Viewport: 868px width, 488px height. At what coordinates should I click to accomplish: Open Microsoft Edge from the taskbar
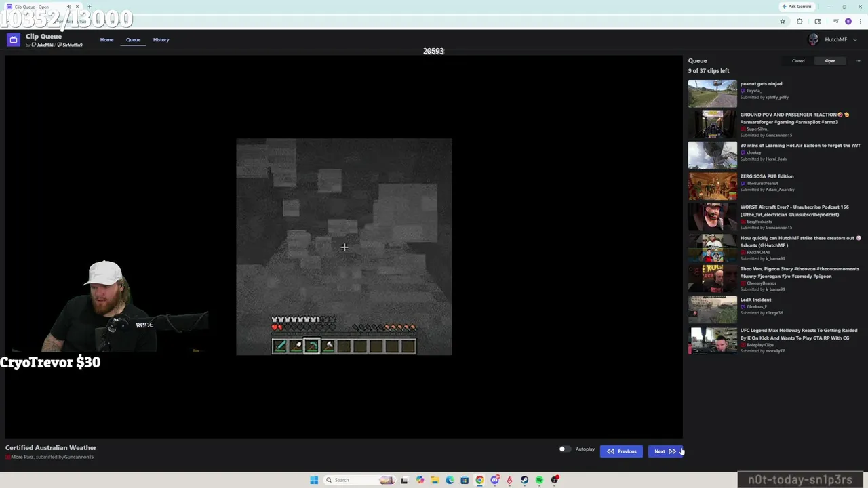450,480
